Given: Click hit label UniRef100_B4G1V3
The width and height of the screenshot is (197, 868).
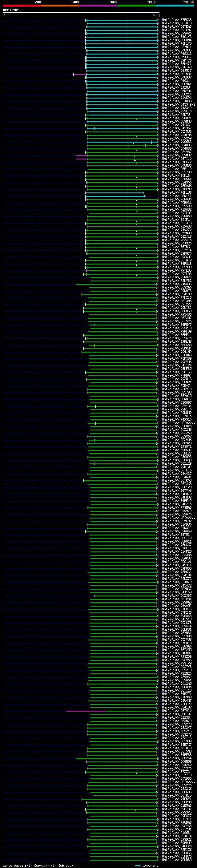Looking at the screenshot, I should coord(177,37).
